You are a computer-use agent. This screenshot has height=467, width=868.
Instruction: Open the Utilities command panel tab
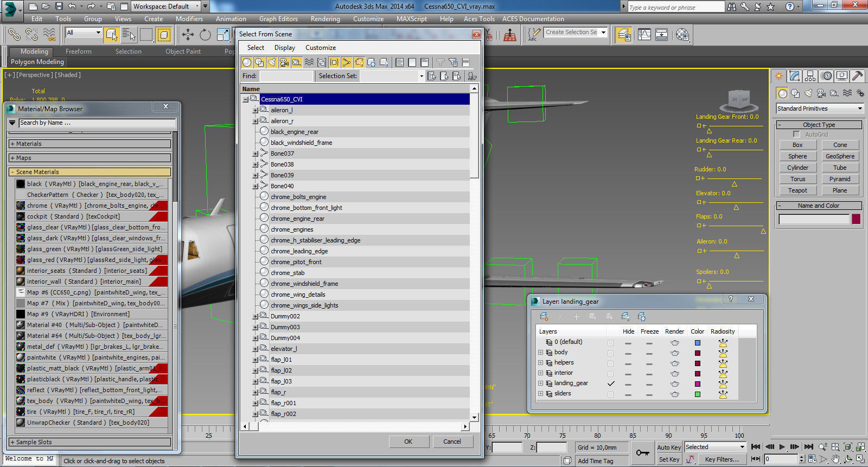click(858, 76)
